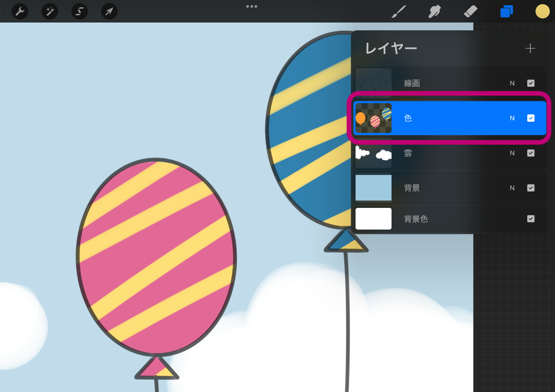555x392 pixels.
Task: Open blend mode N for 色 layer
Action: coord(512,118)
